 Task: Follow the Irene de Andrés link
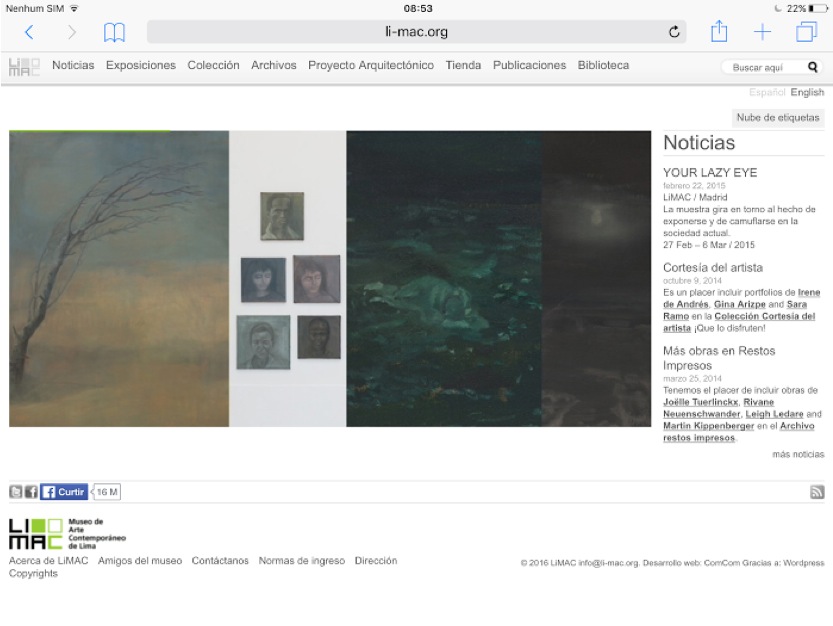(x=741, y=298)
